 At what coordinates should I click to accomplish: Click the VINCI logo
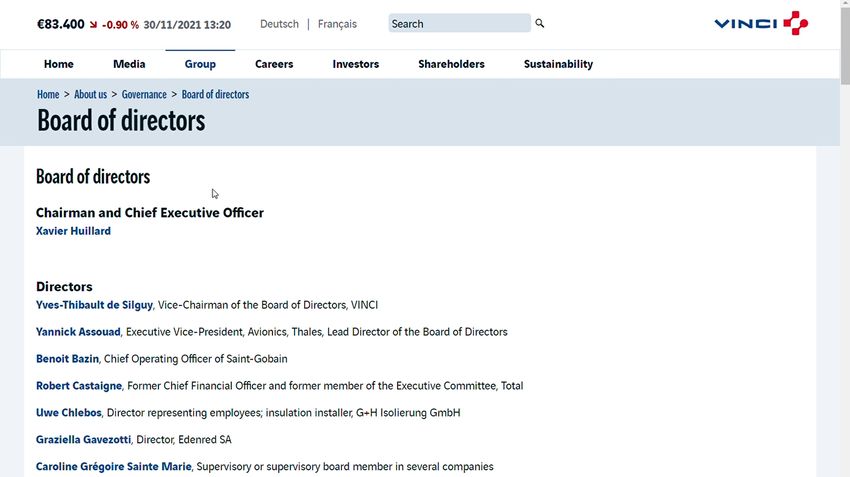pyautogui.click(x=761, y=23)
